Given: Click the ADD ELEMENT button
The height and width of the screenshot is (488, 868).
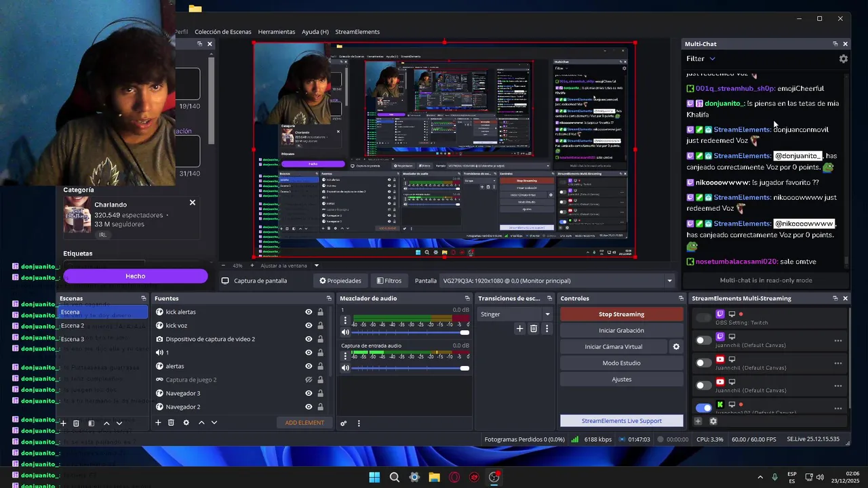Looking at the screenshot, I should (x=304, y=423).
